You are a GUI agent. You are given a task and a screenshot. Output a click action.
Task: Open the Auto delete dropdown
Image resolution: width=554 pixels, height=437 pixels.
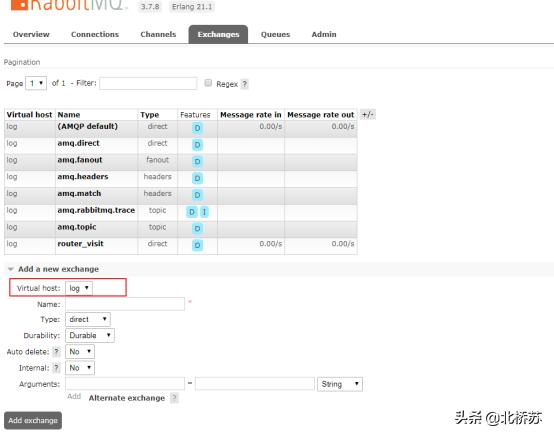(x=80, y=352)
